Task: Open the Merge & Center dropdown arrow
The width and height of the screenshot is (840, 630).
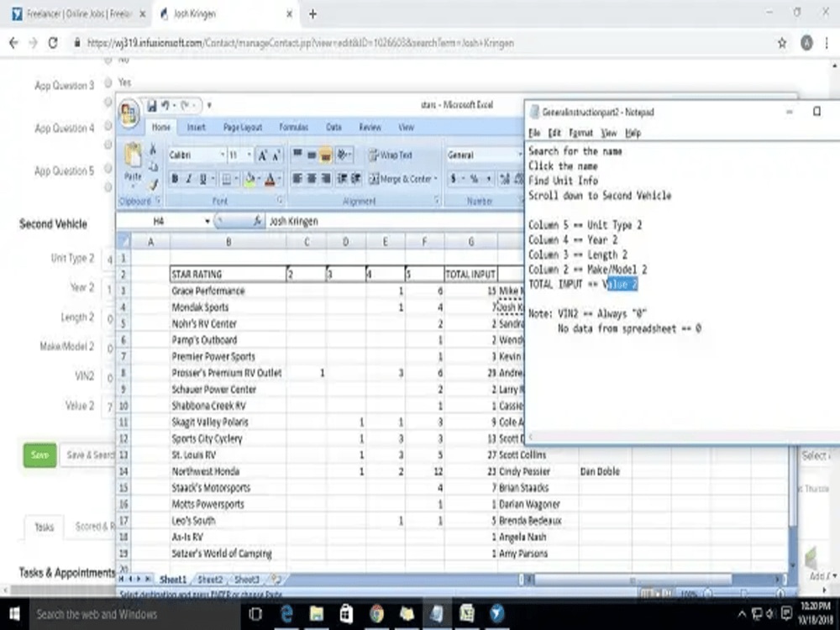Action: 436,179
